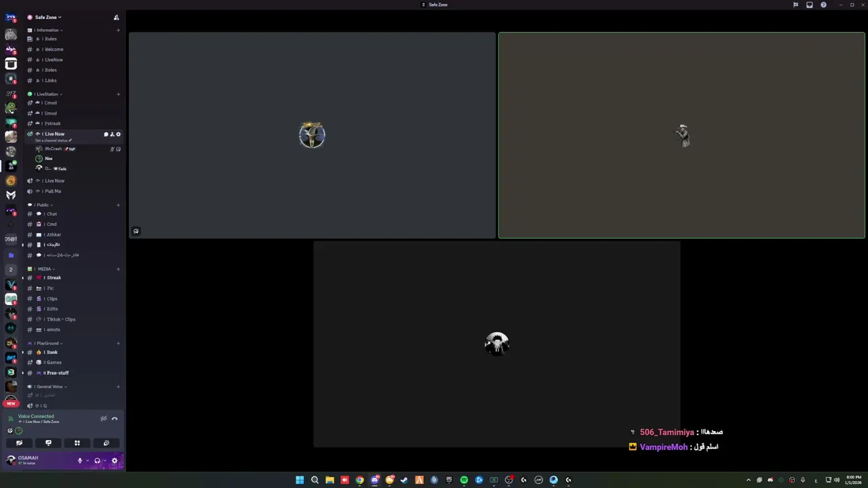This screenshot has height=488, width=868.
Task: Click the start an activity button
Action: [x=77, y=443]
